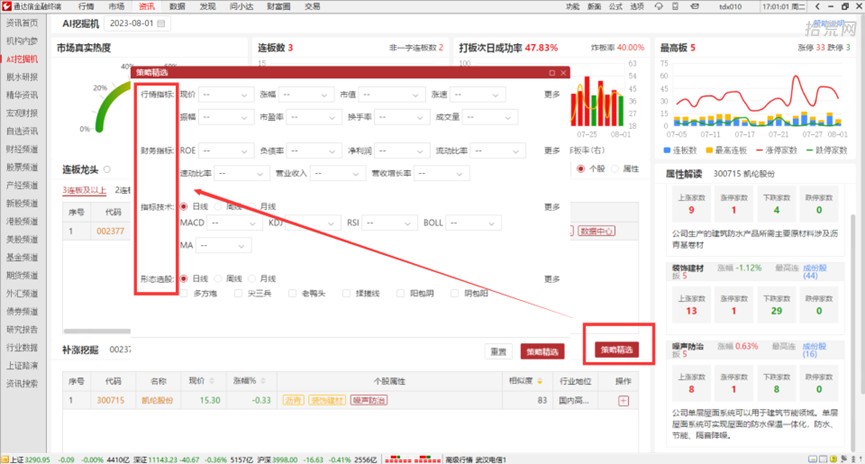This screenshot has width=865, height=464.
Task: Sort by the 涨幅% column sort arrows
Action: pyautogui.click(x=263, y=381)
